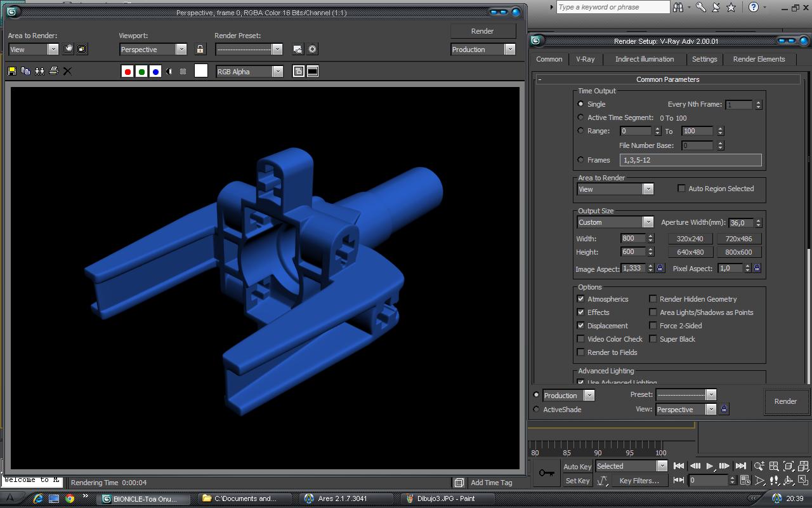Click the white color swatch
Image resolution: width=812 pixels, height=508 pixels.
pos(200,71)
